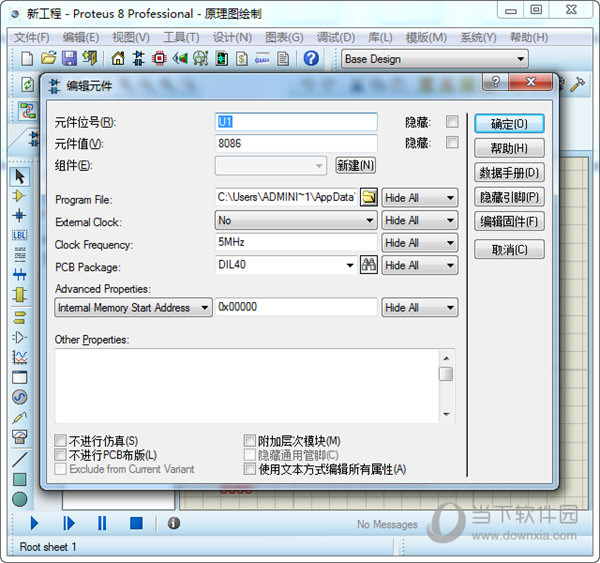Open the Base Design variant dropdown

pyautogui.click(x=435, y=59)
